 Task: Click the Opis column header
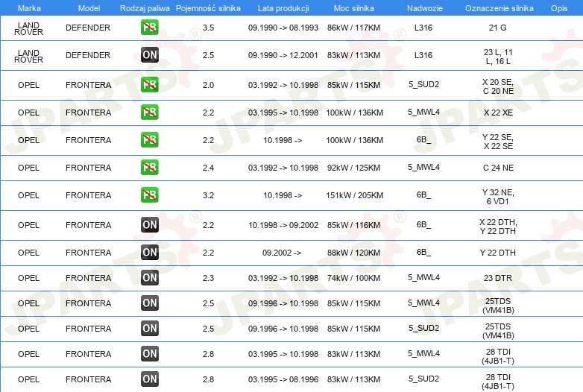click(x=559, y=8)
